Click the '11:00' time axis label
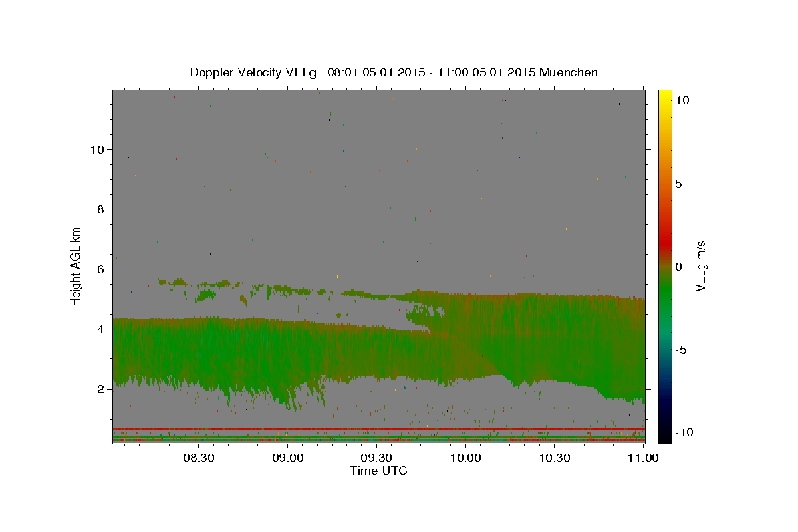The width and height of the screenshot is (798, 532). click(x=643, y=458)
